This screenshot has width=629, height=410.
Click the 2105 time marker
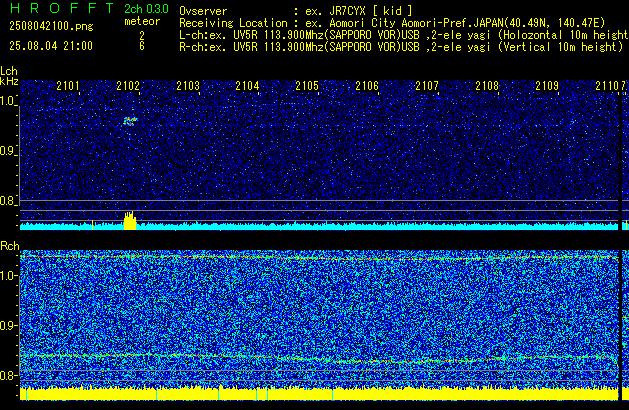click(307, 86)
